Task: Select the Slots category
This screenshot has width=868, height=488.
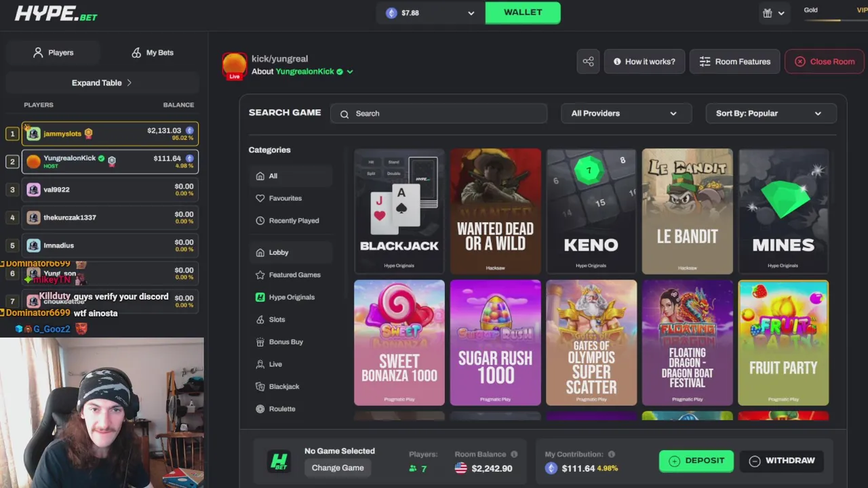Action: tap(290, 320)
